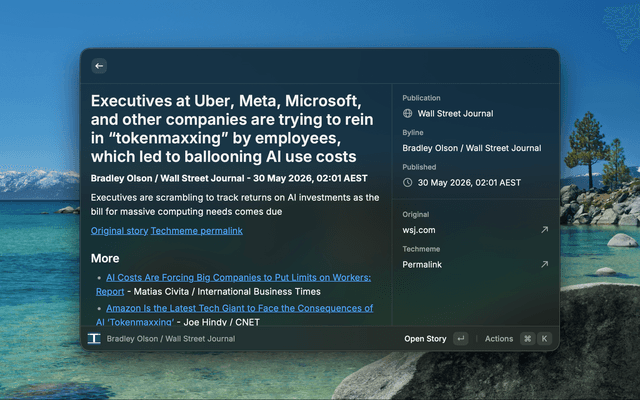Screen dimensions: 640x400
Task: Open the Original story link
Action: 119,231
